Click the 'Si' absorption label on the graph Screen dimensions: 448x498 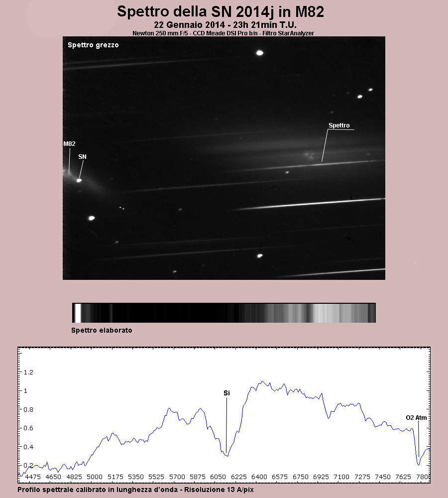226,393
